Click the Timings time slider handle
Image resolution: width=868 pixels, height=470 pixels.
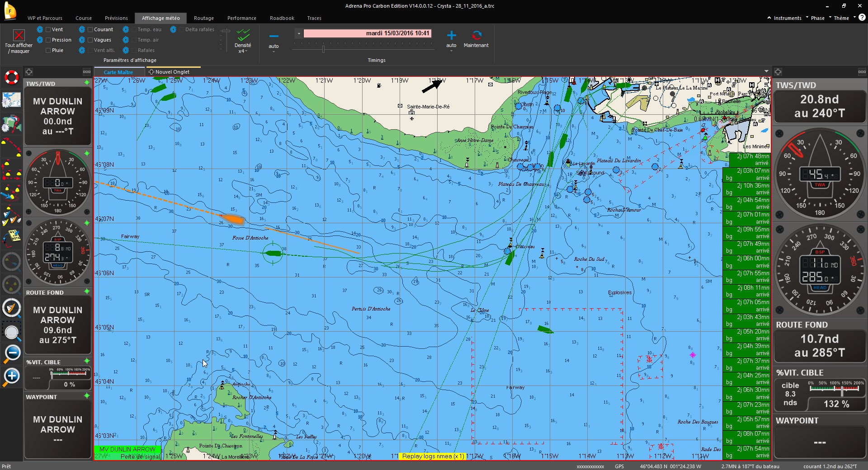(323, 49)
